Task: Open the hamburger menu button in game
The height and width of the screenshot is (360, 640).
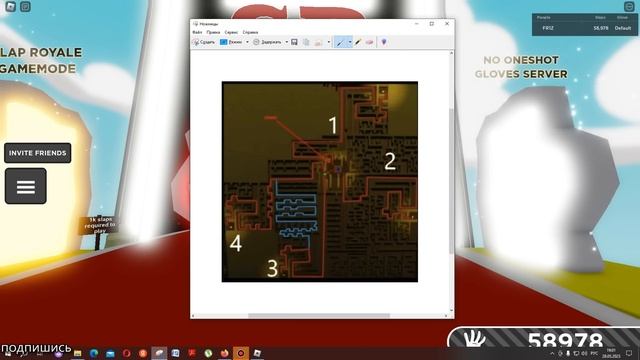Action: (26, 186)
